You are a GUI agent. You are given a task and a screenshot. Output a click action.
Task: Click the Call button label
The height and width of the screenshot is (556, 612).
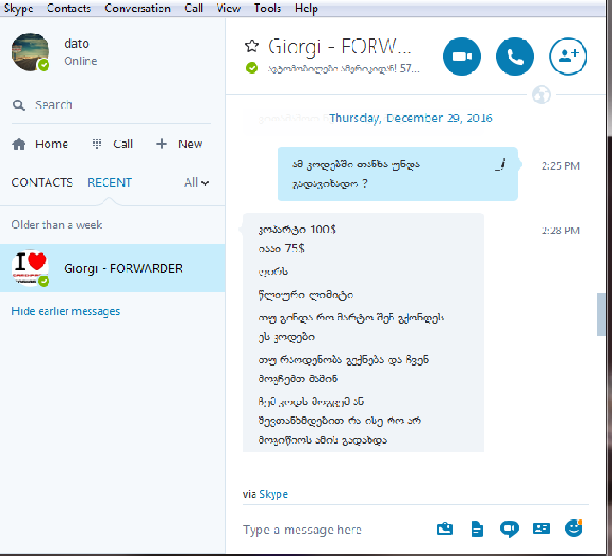[123, 144]
